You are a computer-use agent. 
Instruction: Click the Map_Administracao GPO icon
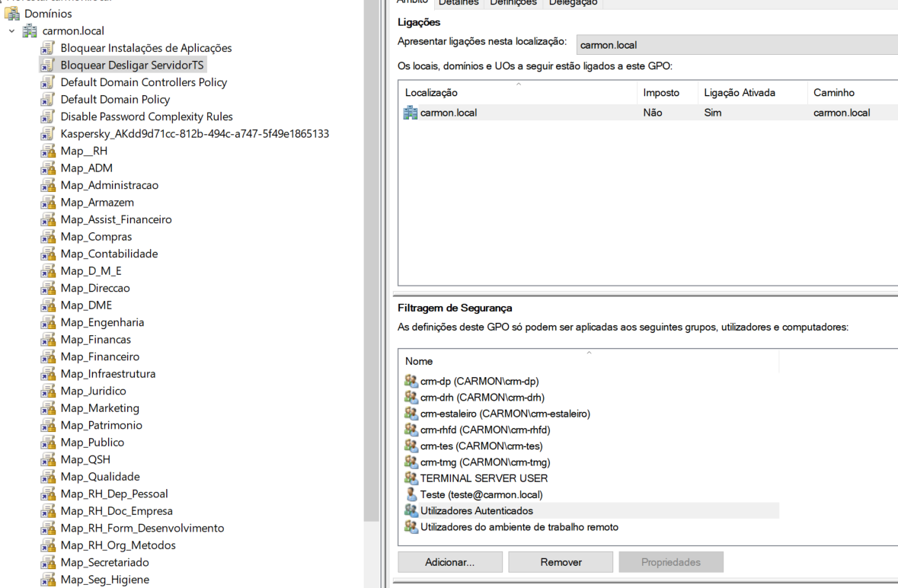[48, 186]
